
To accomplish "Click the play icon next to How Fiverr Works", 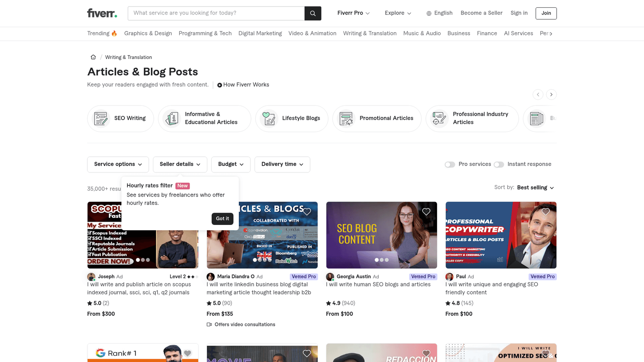I will click(219, 85).
